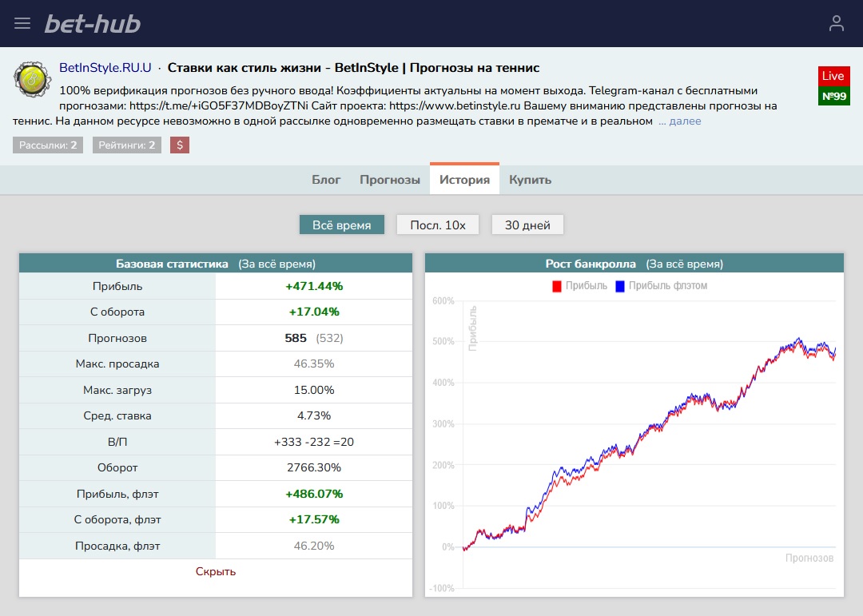
Task: Toggle the red Прибыль legend series
Action: (580, 286)
